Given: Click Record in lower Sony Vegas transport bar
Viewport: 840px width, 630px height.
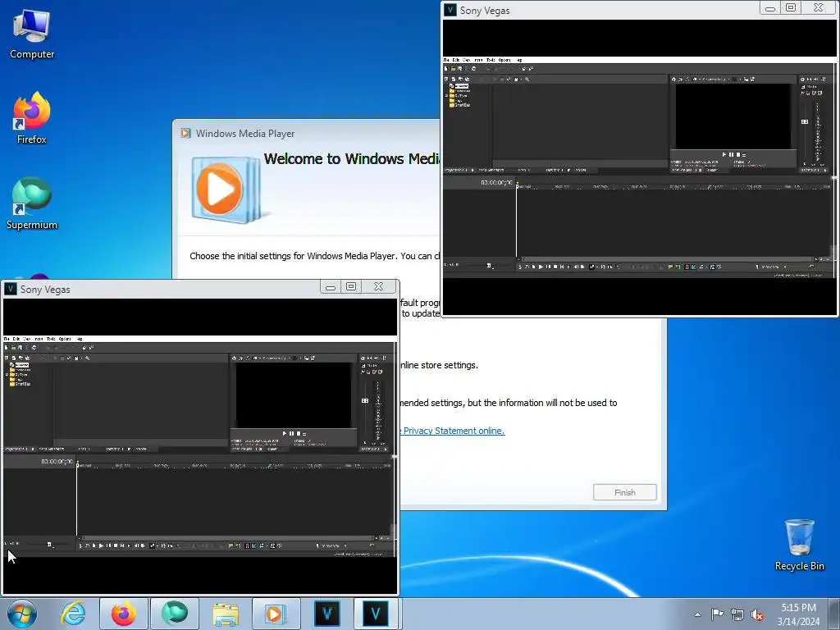Looking at the screenshot, I should tap(80, 546).
